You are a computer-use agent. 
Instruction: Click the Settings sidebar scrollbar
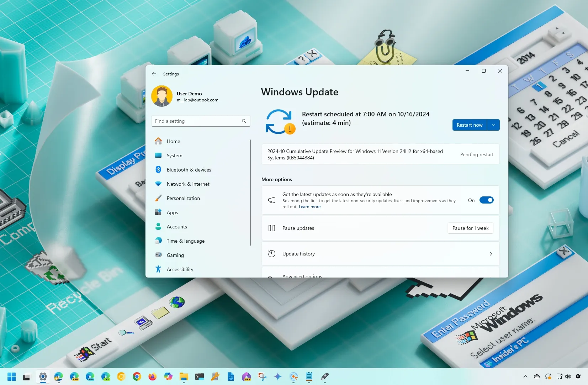[250, 192]
